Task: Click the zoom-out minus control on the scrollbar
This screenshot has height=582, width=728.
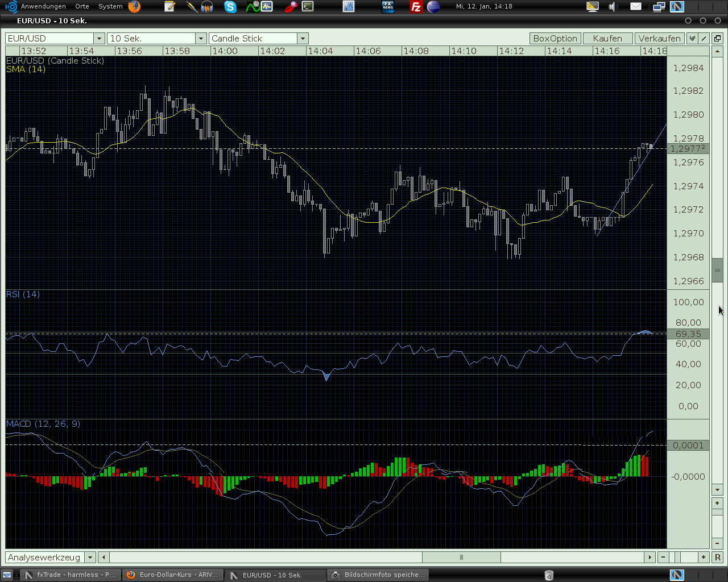Action: pos(717,543)
